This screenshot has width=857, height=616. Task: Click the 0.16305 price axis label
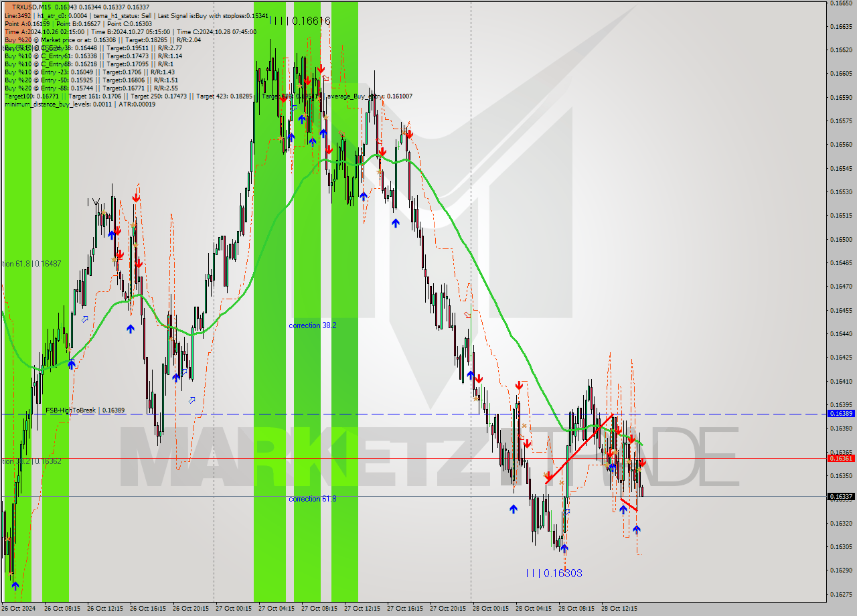[x=841, y=547]
